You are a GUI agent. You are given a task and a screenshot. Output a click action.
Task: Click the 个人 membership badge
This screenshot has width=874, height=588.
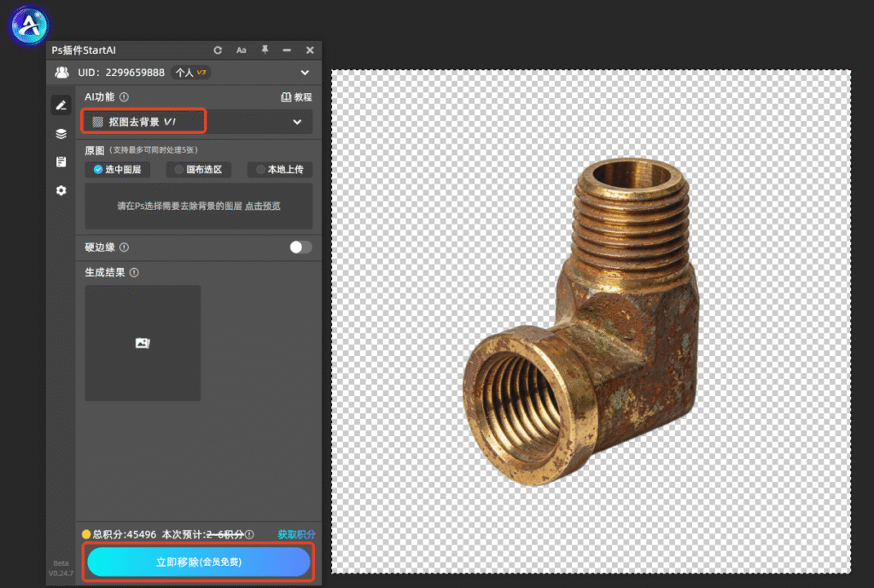[190, 73]
